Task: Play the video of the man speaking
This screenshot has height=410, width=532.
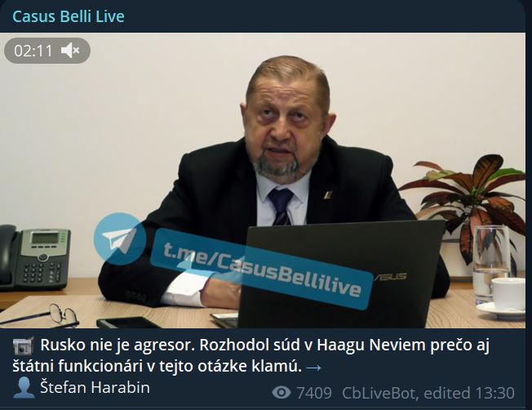Action: pos(263,180)
